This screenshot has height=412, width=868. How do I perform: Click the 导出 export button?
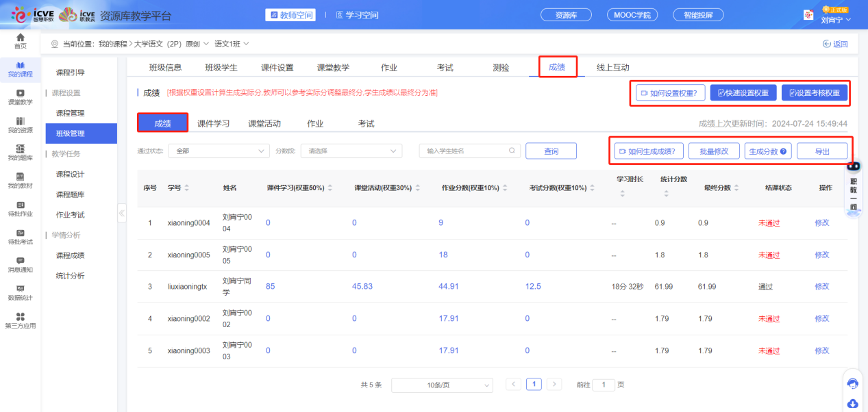point(822,151)
